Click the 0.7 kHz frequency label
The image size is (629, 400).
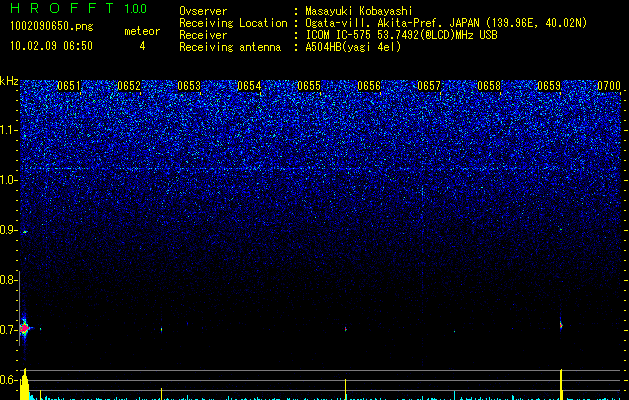(7, 330)
